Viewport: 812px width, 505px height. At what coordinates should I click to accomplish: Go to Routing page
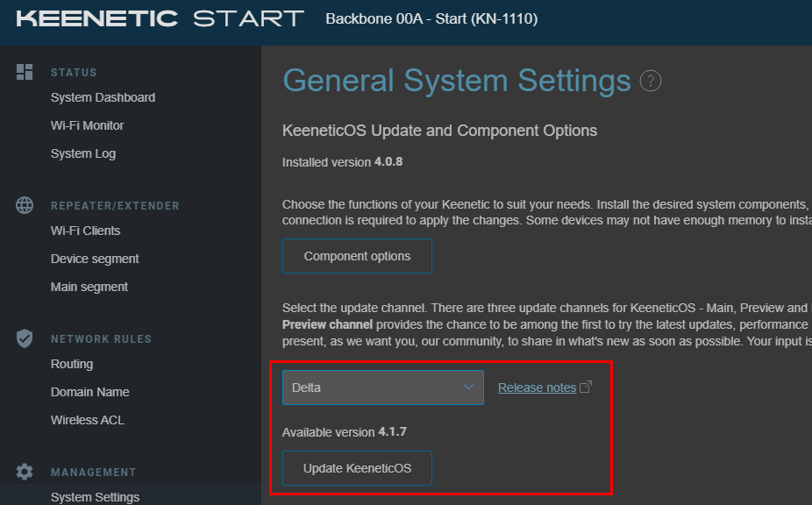tap(72, 364)
